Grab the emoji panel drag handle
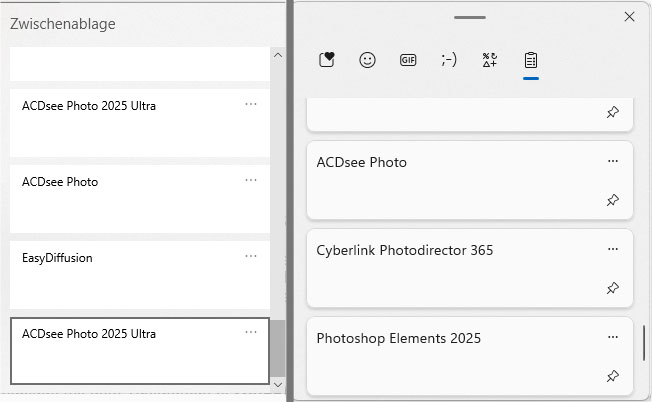The image size is (652, 402). pyautogui.click(x=470, y=17)
